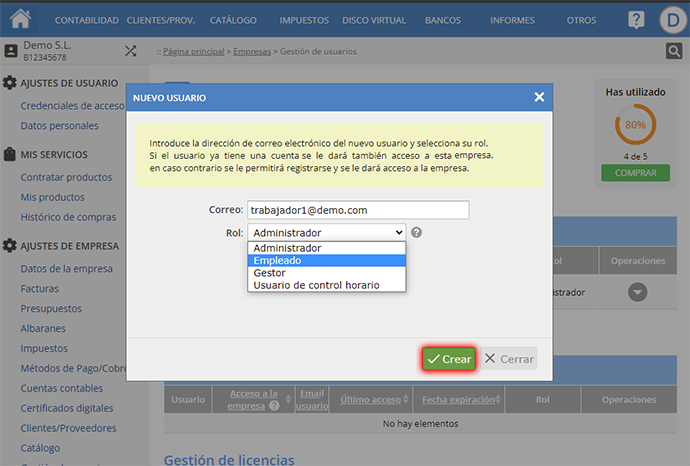Open the Informes menu

coord(512,20)
